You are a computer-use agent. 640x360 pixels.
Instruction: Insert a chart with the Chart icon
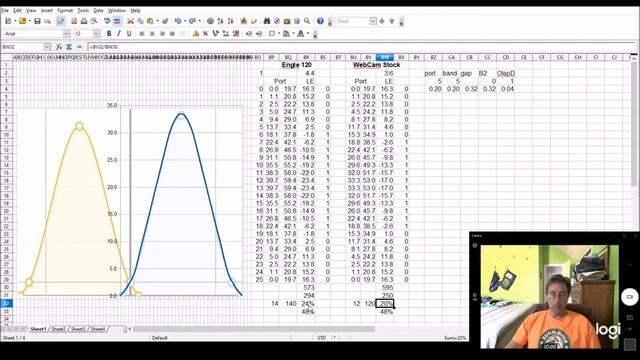244,21
